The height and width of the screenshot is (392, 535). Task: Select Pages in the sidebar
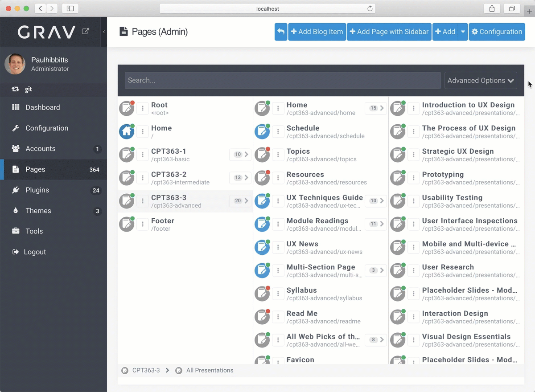pyautogui.click(x=53, y=169)
